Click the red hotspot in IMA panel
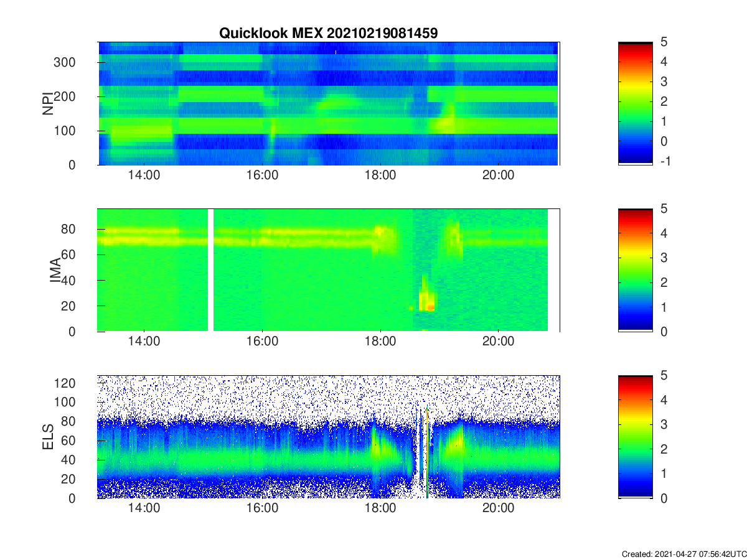The width and height of the screenshot is (747, 560). coord(431,307)
